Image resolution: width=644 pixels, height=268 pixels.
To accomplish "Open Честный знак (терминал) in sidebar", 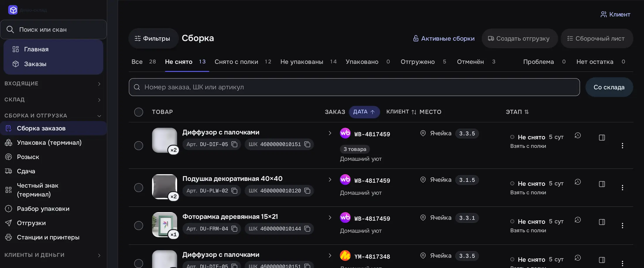I will pos(53,190).
